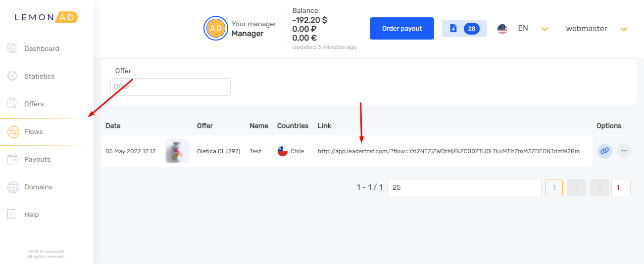The height and width of the screenshot is (264, 644).
Task: Click the Dietica CL product thumbnail
Action: (177, 151)
